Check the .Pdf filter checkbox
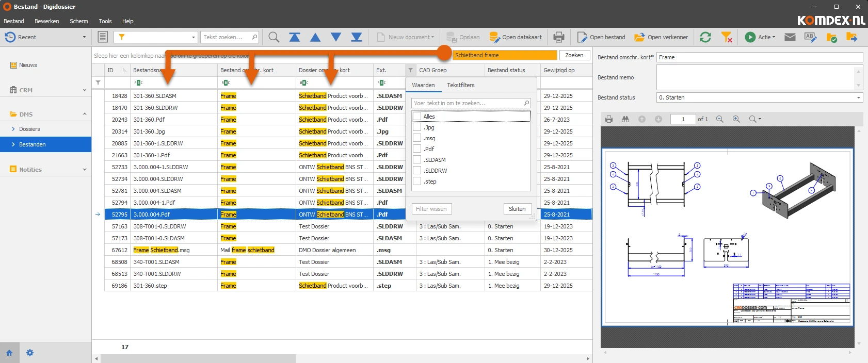 click(417, 149)
